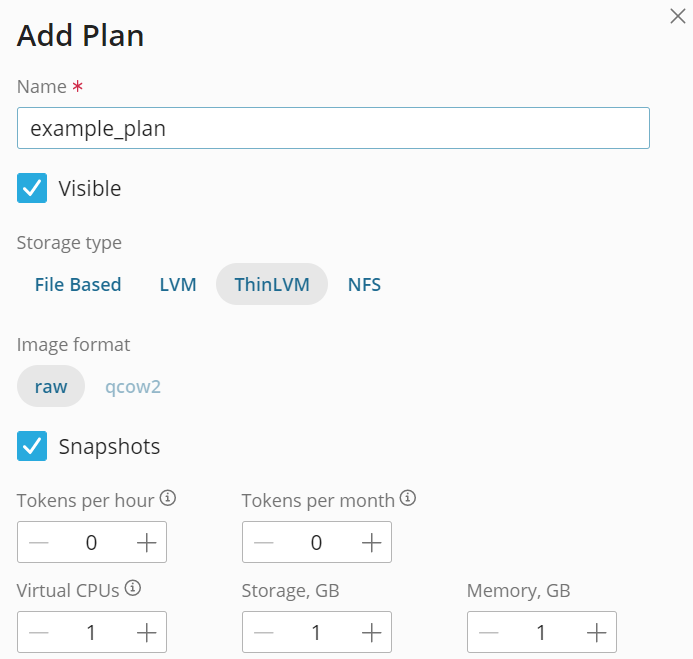Increase Tokens per month with plus icon

point(371,543)
